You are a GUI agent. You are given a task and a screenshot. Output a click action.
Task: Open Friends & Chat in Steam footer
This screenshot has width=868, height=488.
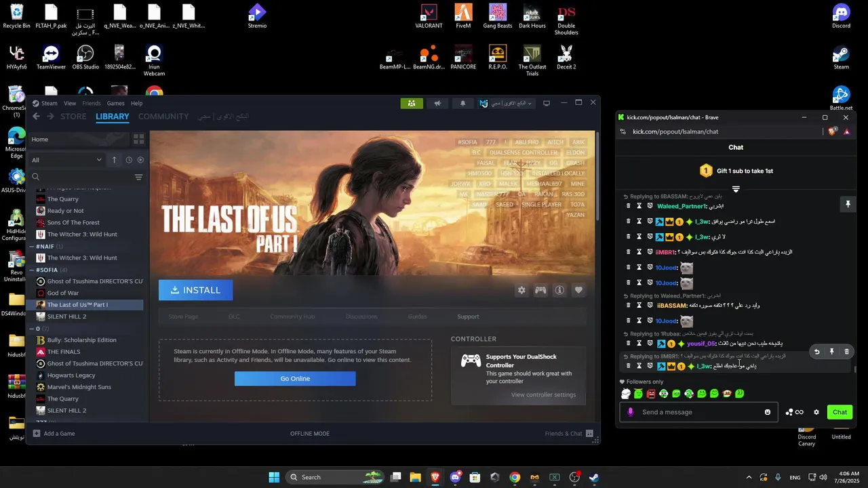tap(569, 434)
